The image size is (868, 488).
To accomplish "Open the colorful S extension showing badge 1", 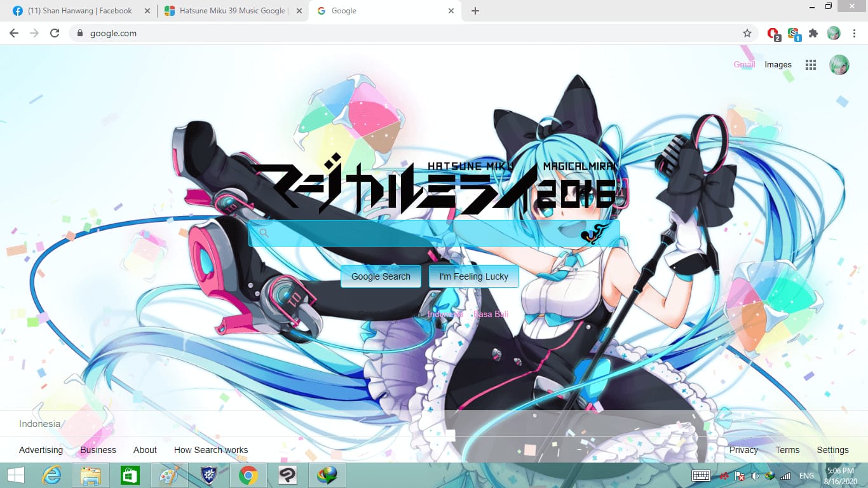I will point(794,34).
